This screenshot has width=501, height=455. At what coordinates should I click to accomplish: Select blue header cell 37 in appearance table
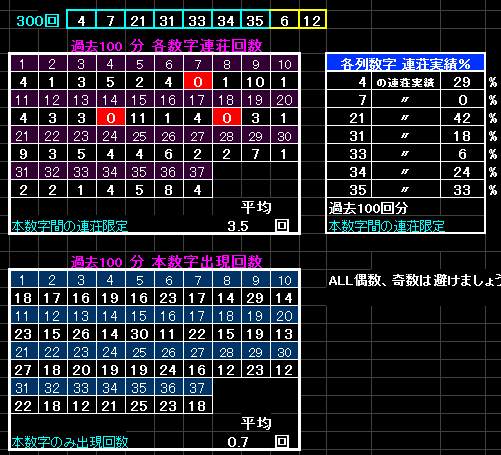tap(198, 388)
